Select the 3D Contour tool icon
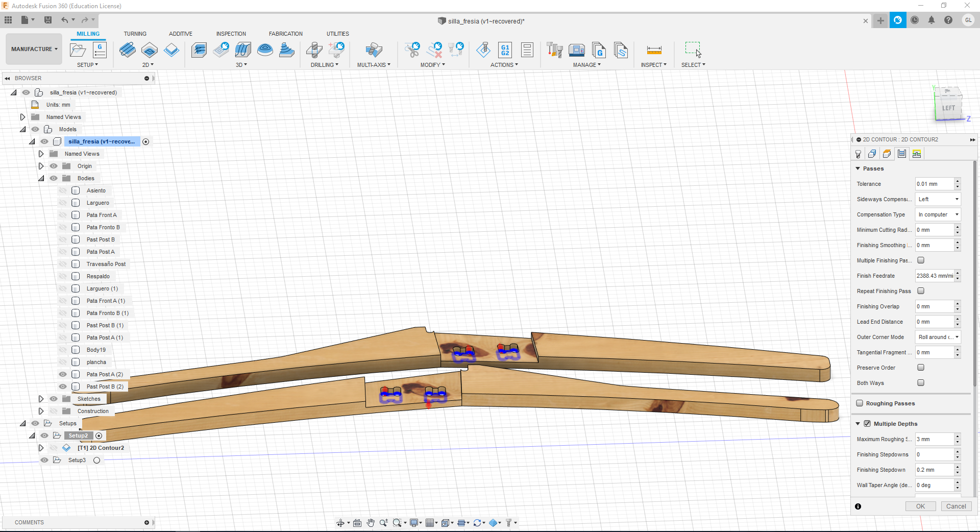The height and width of the screenshot is (532, 980). pos(265,50)
